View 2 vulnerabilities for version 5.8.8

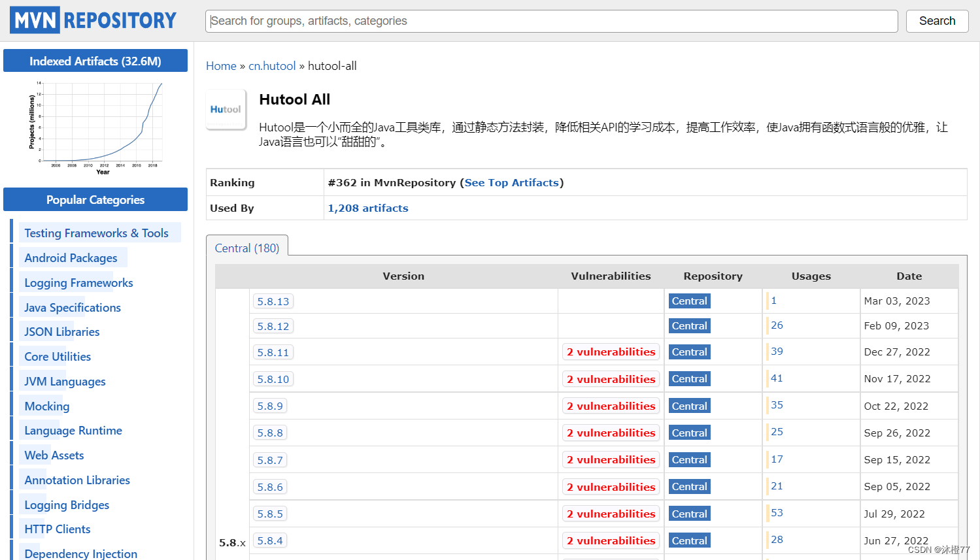coord(611,433)
